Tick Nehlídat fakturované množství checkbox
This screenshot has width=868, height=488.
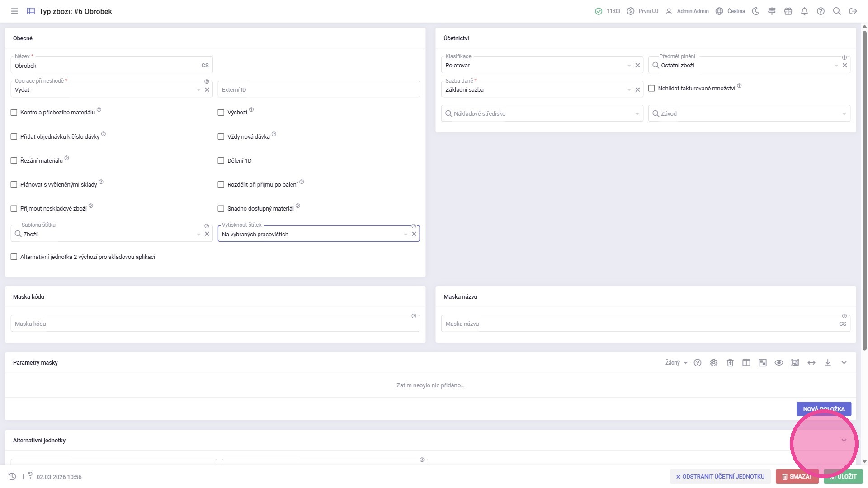coord(651,89)
